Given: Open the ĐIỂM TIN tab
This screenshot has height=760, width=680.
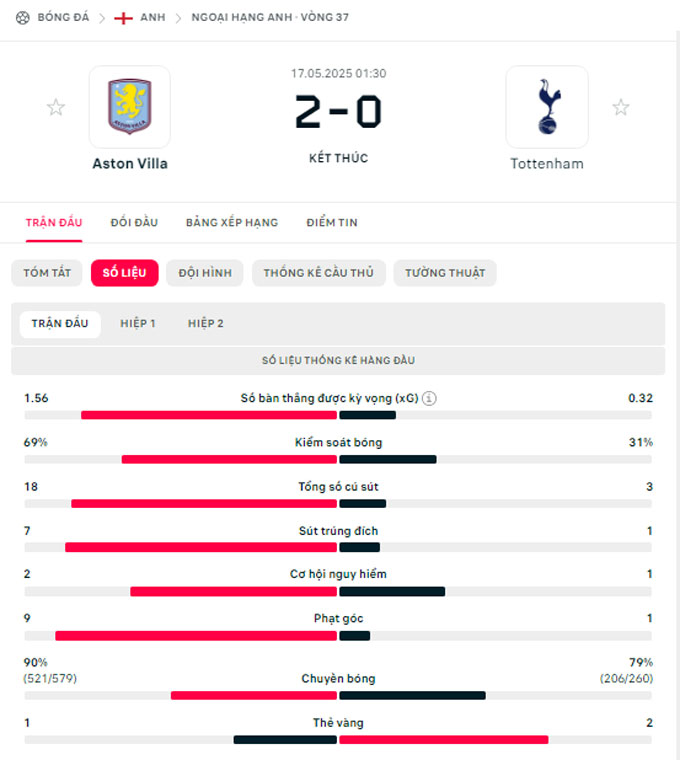Looking at the screenshot, I should 332,222.
